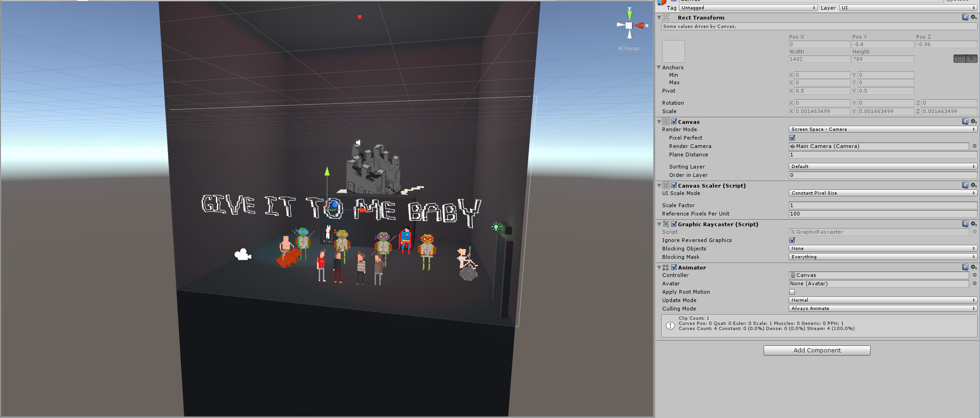980x418 pixels.
Task: Collapse the Graphic Raycaster component foldout
Action: pos(659,224)
